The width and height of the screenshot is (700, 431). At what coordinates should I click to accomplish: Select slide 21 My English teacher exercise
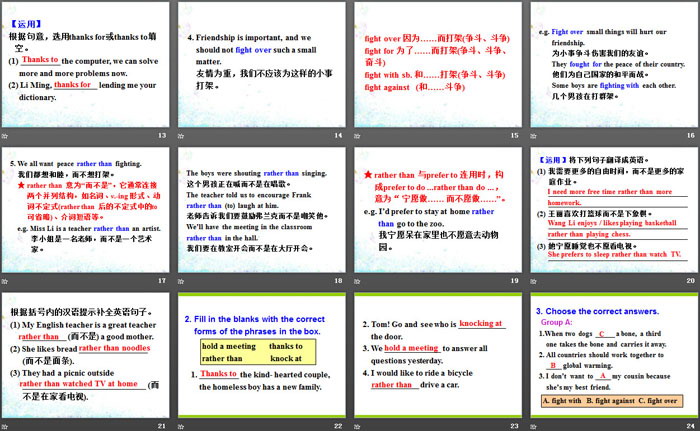[85, 355]
